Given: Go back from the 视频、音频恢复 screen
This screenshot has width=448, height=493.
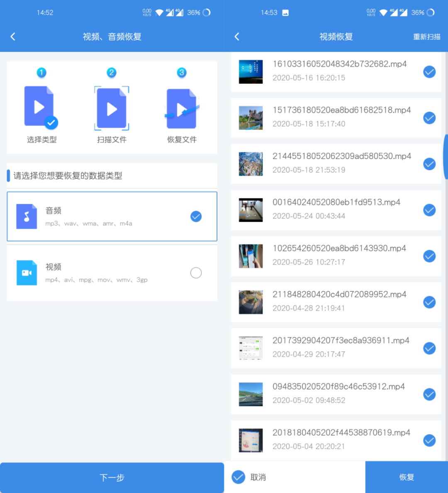Looking at the screenshot, I should [13, 37].
